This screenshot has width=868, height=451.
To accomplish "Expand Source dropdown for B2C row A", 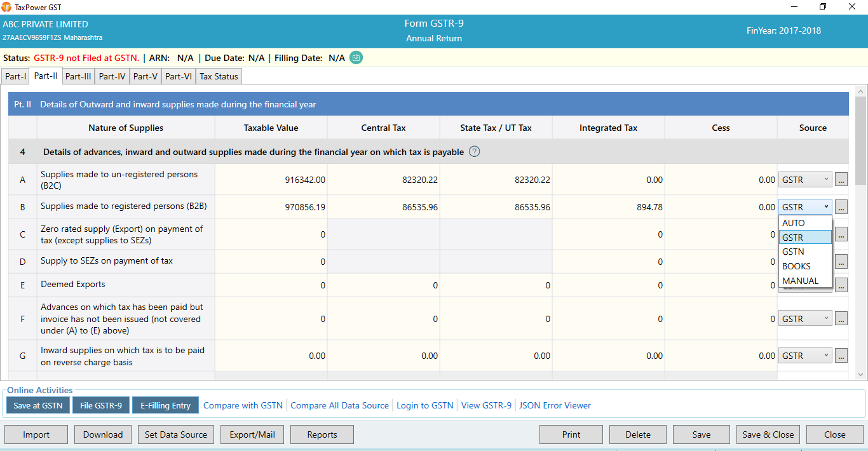I will [x=805, y=180].
